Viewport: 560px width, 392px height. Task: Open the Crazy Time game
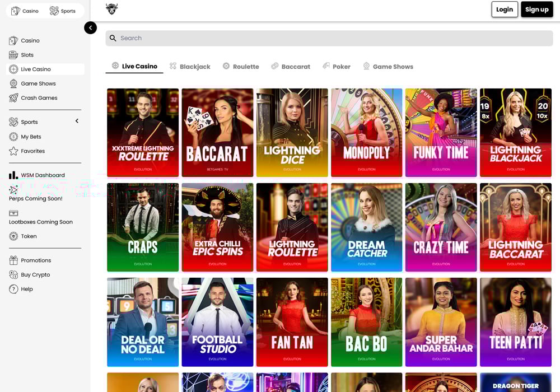click(441, 227)
